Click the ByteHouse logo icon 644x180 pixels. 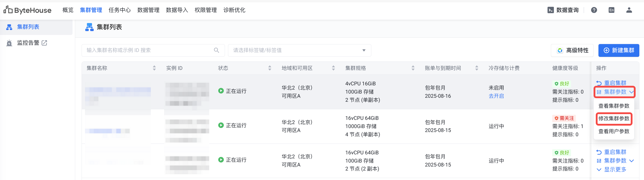[8, 10]
